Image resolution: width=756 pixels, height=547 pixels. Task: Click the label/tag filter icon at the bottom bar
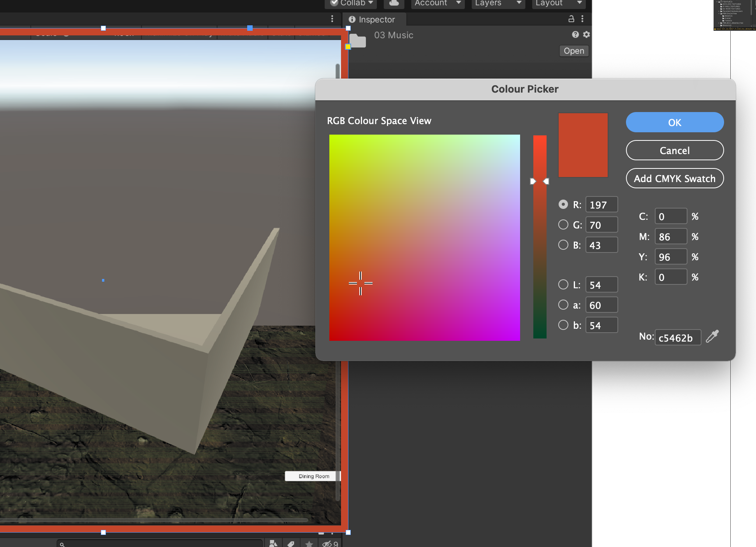(x=291, y=543)
